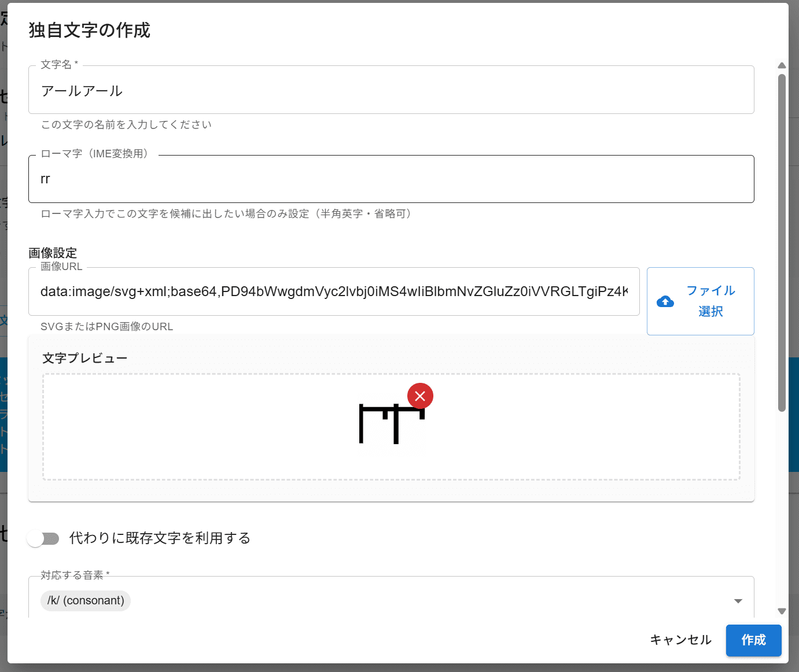The width and height of the screenshot is (799, 672).
Task: Toggle the use-existing-character switch
Action: [43, 538]
